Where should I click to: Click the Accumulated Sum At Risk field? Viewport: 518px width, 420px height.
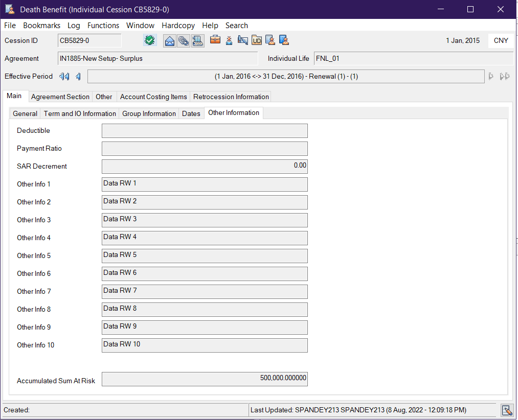205,379
